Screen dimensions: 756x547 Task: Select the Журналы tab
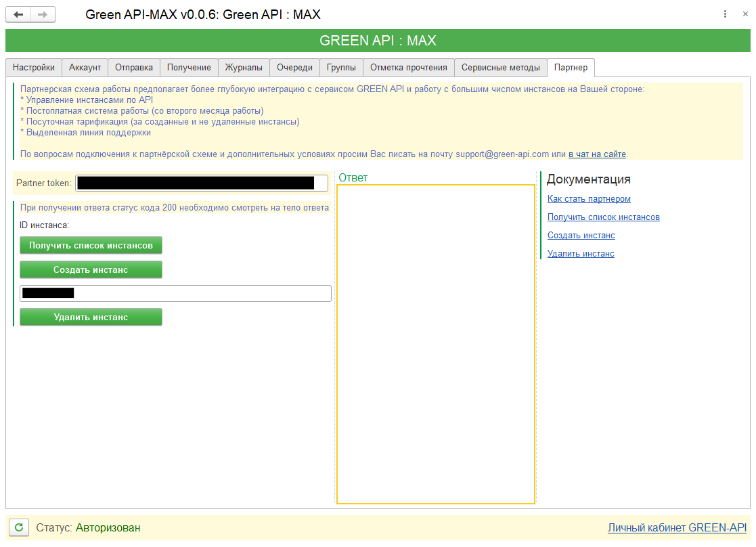(x=244, y=68)
